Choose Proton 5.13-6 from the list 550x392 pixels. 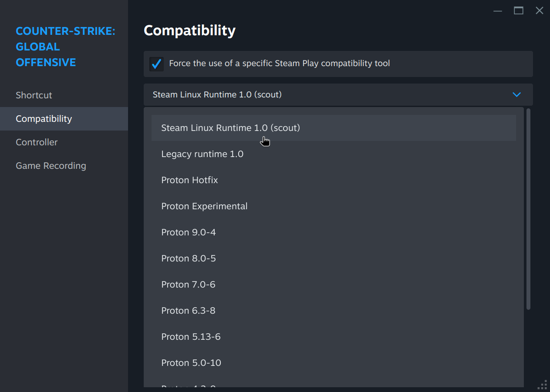coord(334,337)
